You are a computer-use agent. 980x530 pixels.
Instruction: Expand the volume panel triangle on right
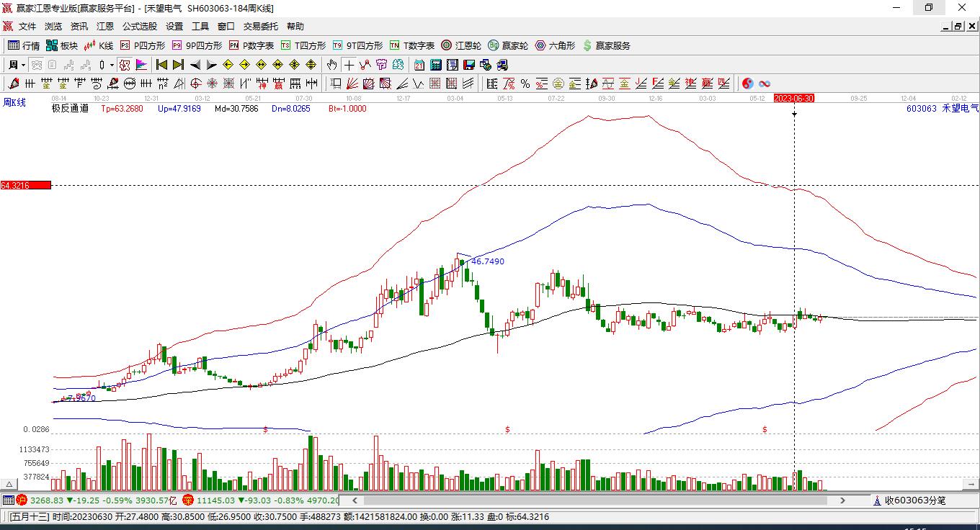point(972,484)
